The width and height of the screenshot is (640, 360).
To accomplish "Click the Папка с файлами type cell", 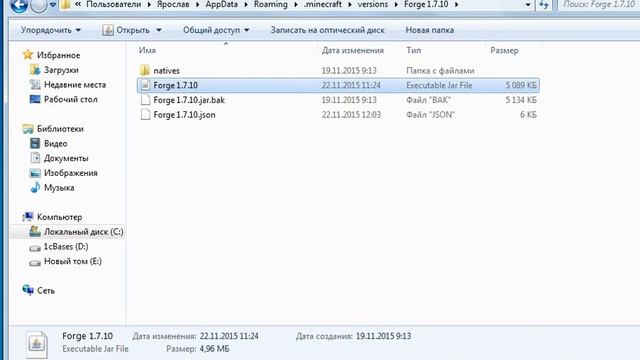I will click(440, 71).
